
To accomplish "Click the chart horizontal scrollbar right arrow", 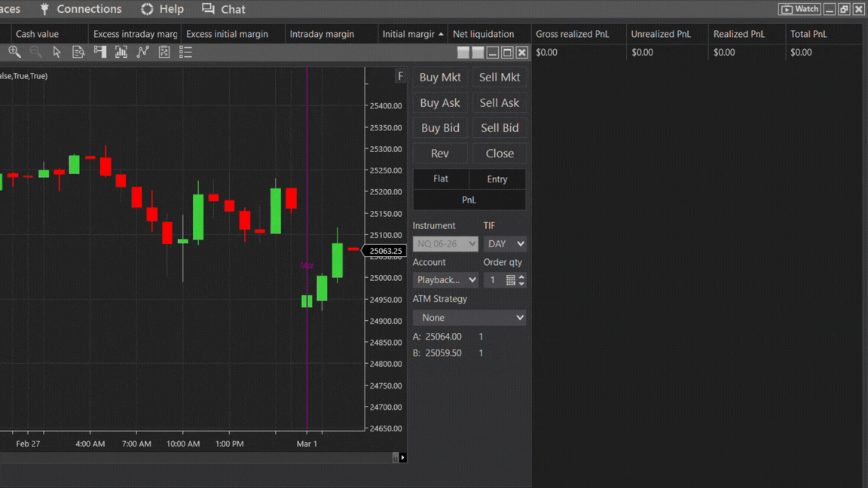I will pyautogui.click(x=403, y=457).
